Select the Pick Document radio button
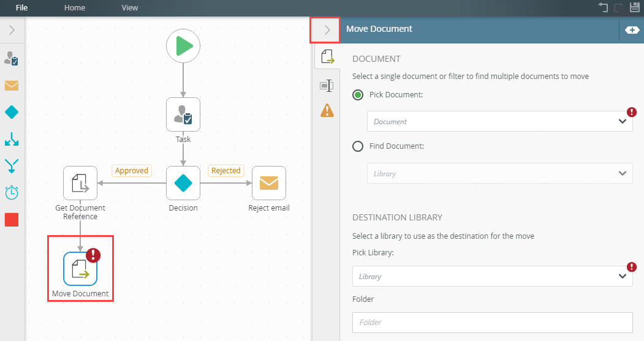644x341 pixels. 358,95
